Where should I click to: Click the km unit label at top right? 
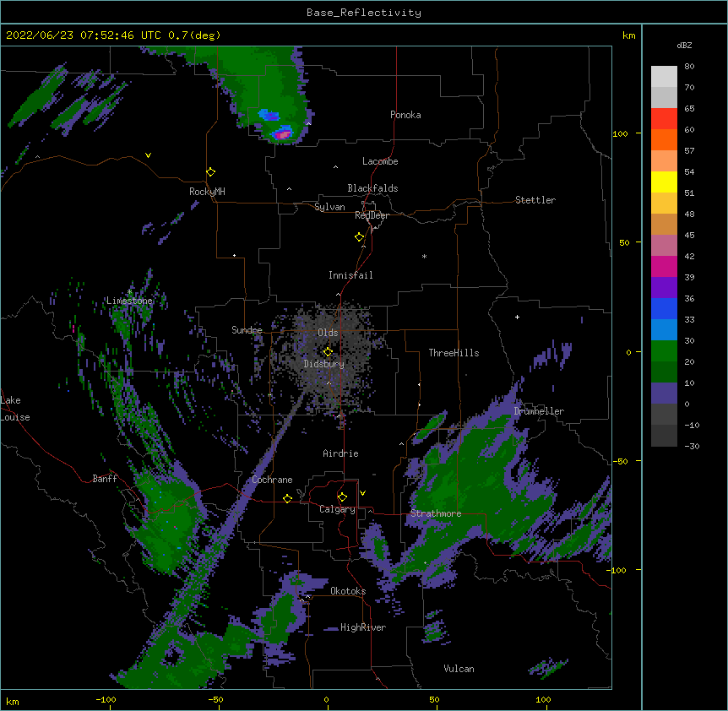pyautogui.click(x=628, y=35)
